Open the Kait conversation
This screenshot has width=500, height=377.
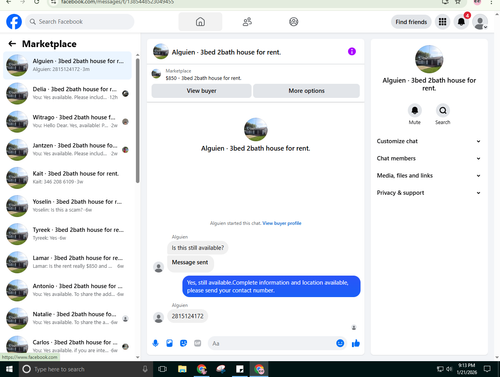point(67,178)
